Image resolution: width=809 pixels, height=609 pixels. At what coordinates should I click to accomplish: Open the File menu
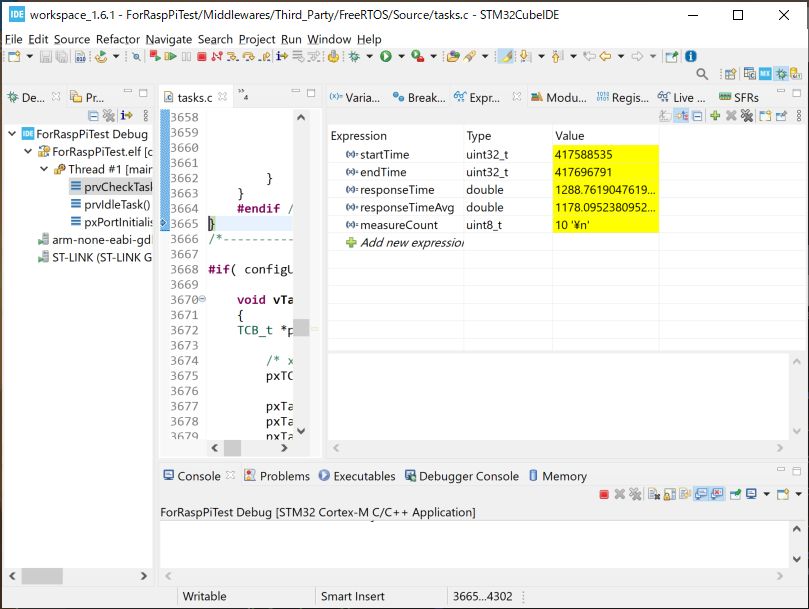[x=13, y=39]
